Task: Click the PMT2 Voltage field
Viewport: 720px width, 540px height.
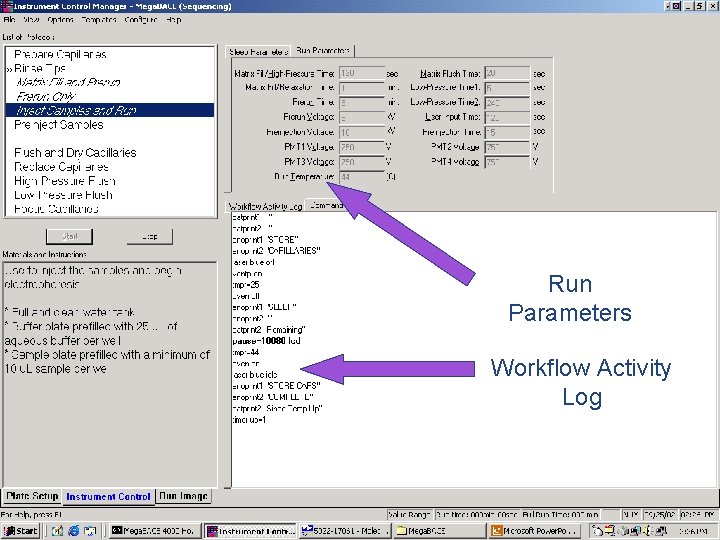Action: [507, 146]
